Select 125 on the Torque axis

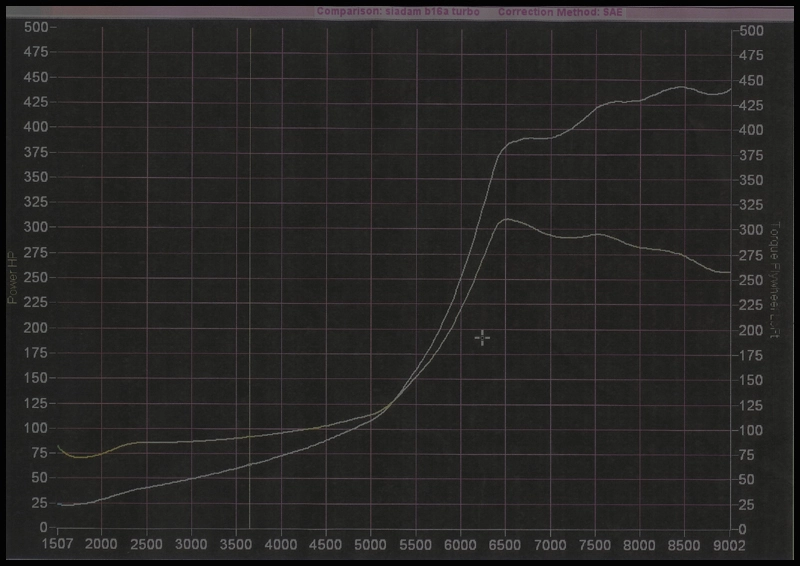click(x=751, y=406)
